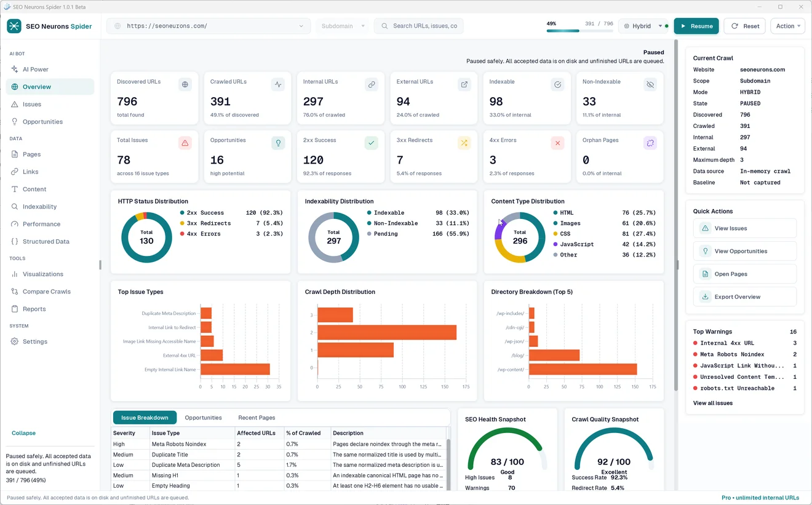This screenshot has height=505, width=812.
Task: Click View Opportunities in Quick Actions
Action: [744, 251]
